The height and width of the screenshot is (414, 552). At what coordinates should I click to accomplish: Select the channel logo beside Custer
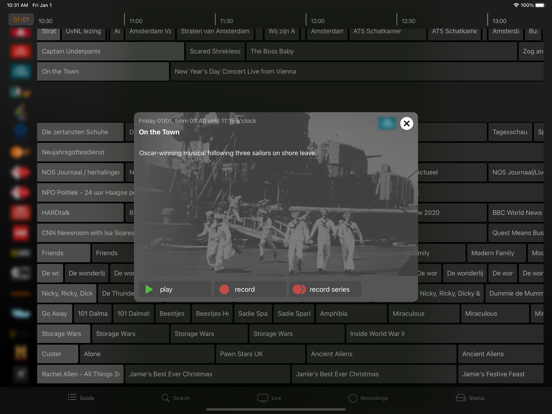(20, 353)
